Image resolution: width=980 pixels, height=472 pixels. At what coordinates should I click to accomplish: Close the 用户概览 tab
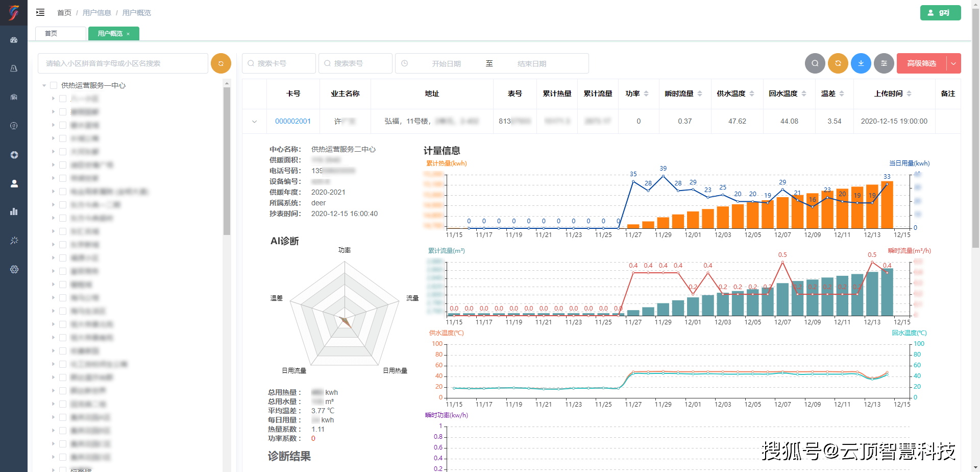(x=128, y=34)
